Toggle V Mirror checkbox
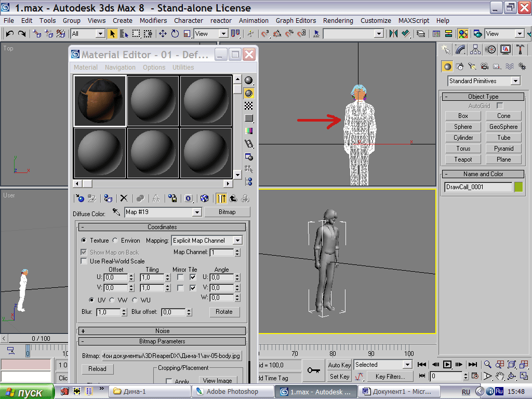Viewport: 532px width, 399px height. [x=180, y=288]
